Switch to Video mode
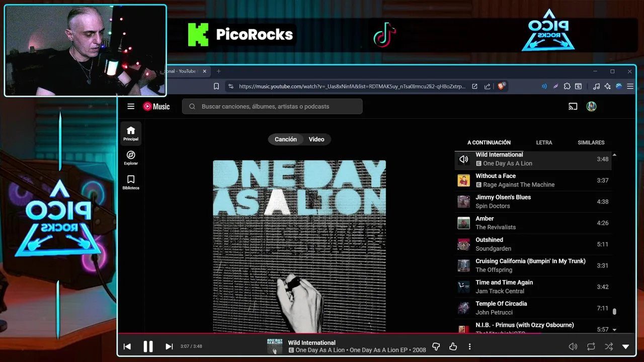This screenshot has width=644, height=362. [x=316, y=139]
